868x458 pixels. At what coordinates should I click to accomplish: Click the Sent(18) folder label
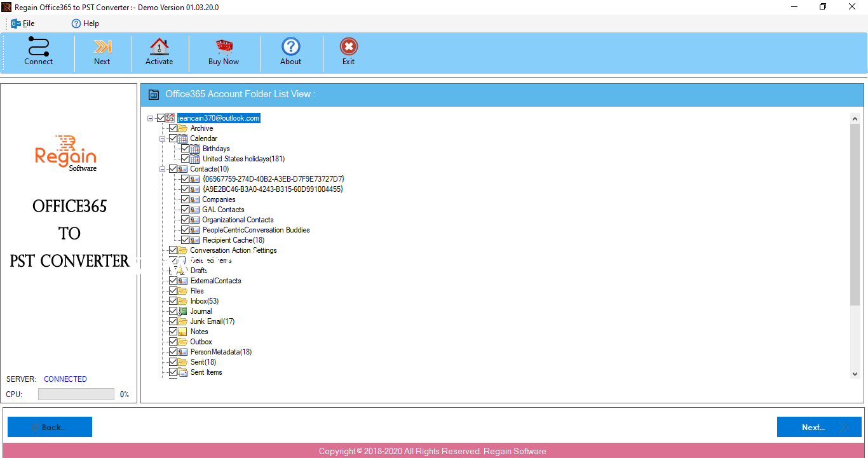pos(203,362)
